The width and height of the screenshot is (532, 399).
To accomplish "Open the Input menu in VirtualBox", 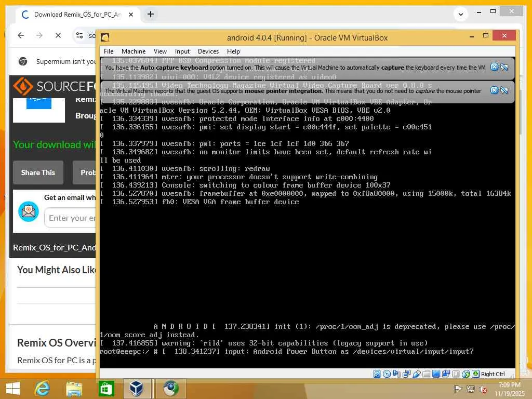I will pos(182,51).
